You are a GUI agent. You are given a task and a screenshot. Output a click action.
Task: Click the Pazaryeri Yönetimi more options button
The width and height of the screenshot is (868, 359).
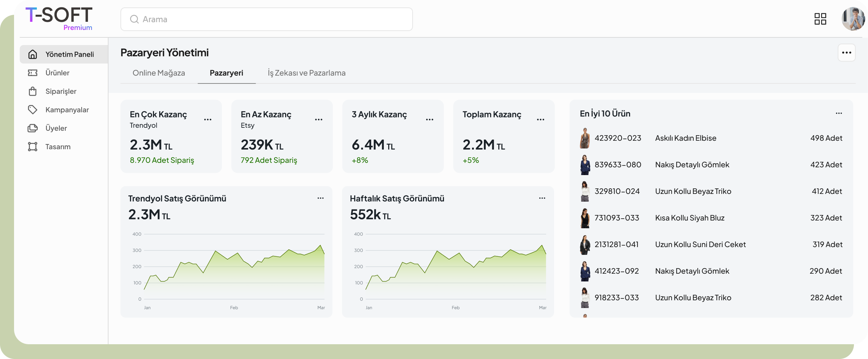click(846, 53)
